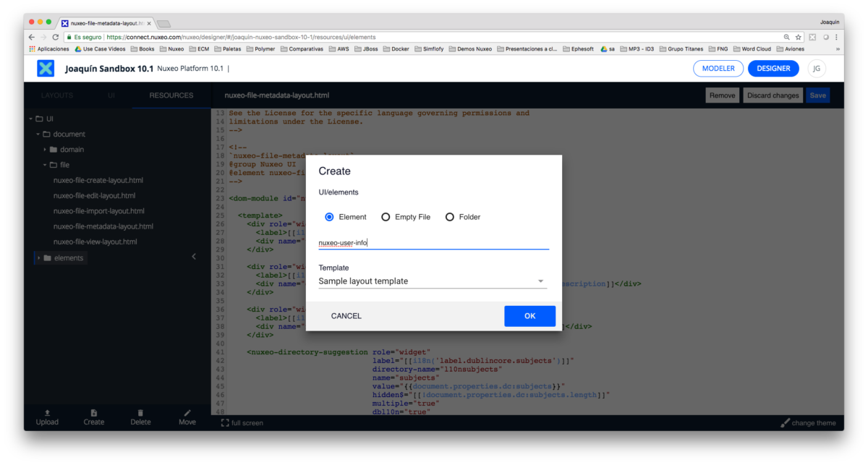The image size is (868, 465).
Task: Switch to the LAYOUTS tab
Action: (56, 95)
